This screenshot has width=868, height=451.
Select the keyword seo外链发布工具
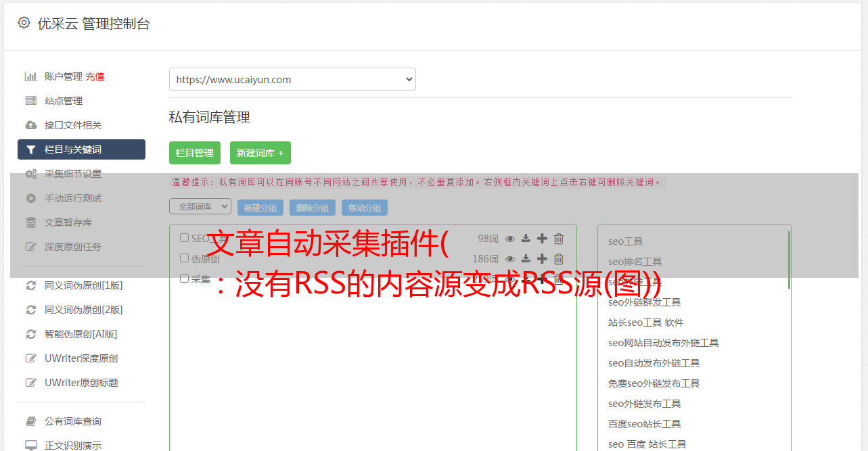click(645, 404)
